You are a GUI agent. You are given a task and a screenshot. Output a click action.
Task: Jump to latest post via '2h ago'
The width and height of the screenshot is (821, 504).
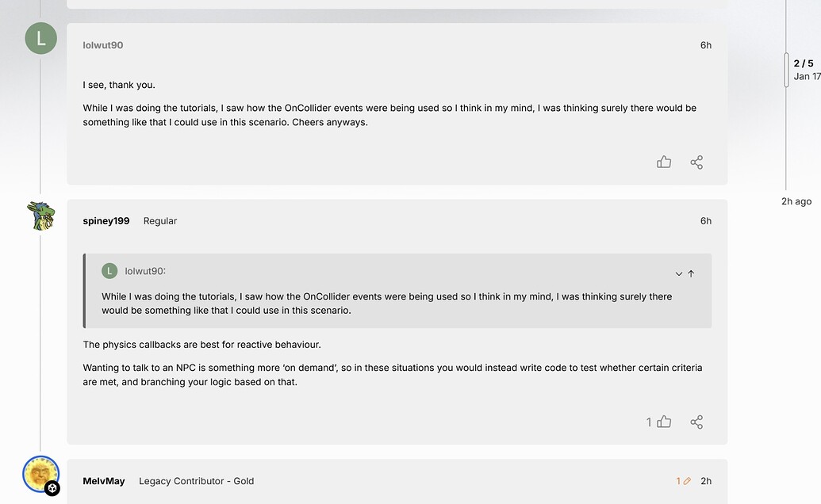pos(796,201)
